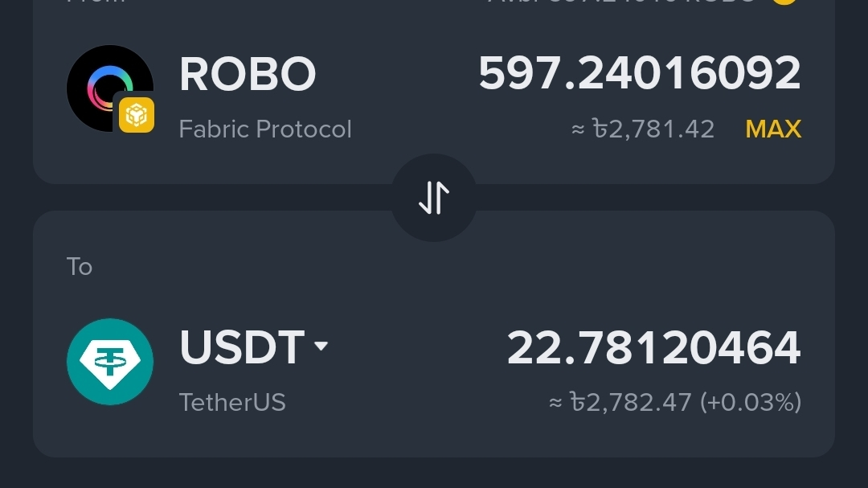This screenshot has width=868, height=488.
Task: Select the USDT token name
Action: click(241, 347)
